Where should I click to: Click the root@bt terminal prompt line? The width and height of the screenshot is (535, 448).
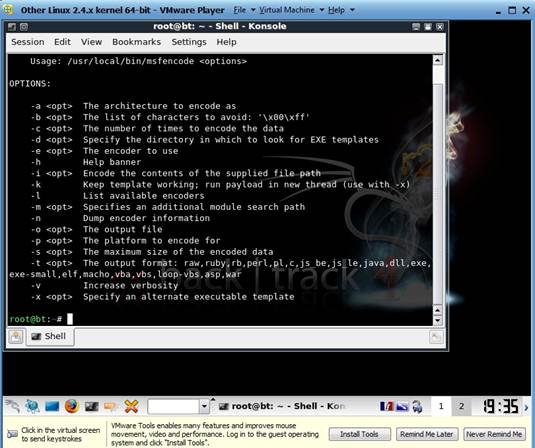pyautogui.click(x=41, y=319)
